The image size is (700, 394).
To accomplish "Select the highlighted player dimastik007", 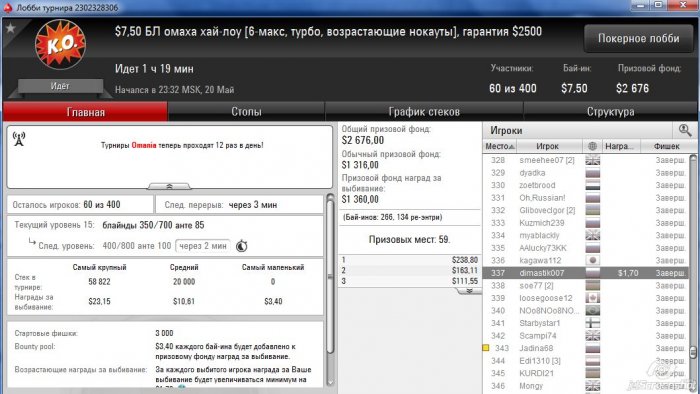I will 585,273.
